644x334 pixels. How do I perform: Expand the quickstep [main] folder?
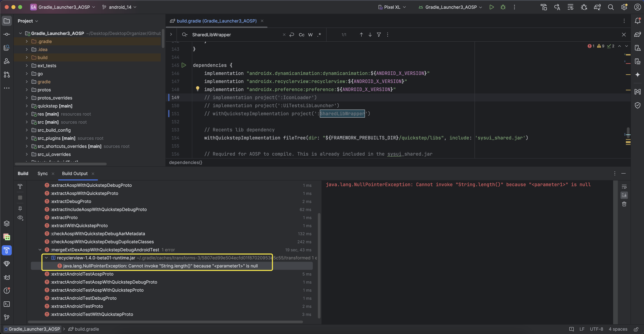pyautogui.click(x=27, y=106)
